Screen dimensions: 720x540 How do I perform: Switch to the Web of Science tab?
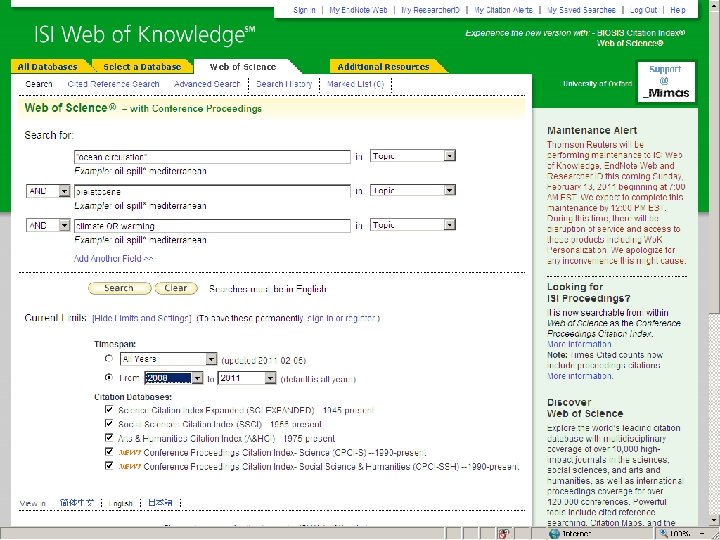[x=243, y=67]
